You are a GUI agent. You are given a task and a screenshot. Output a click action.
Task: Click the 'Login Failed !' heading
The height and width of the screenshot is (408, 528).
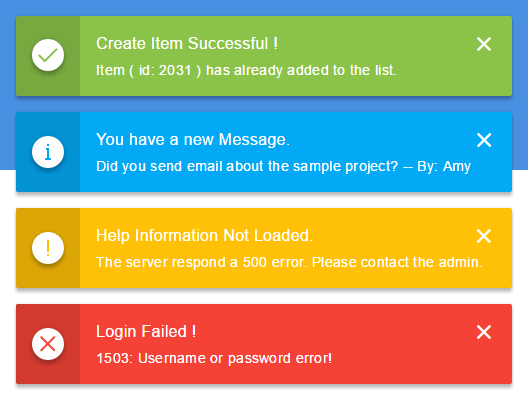click(146, 332)
